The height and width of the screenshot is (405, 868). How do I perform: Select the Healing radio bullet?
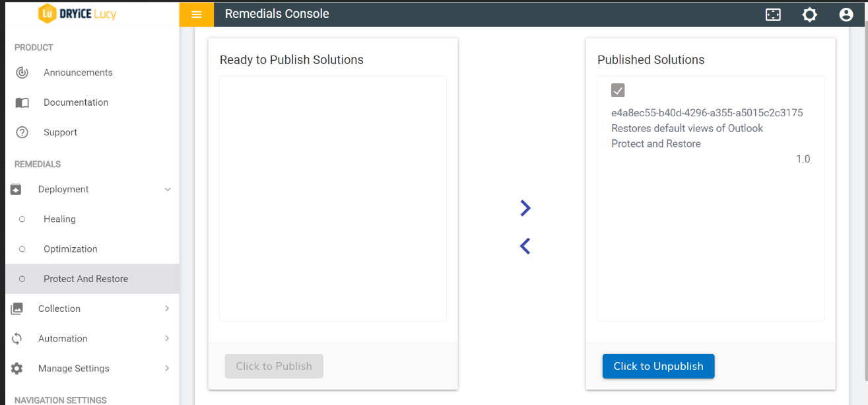pyautogui.click(x=22, y=219)
